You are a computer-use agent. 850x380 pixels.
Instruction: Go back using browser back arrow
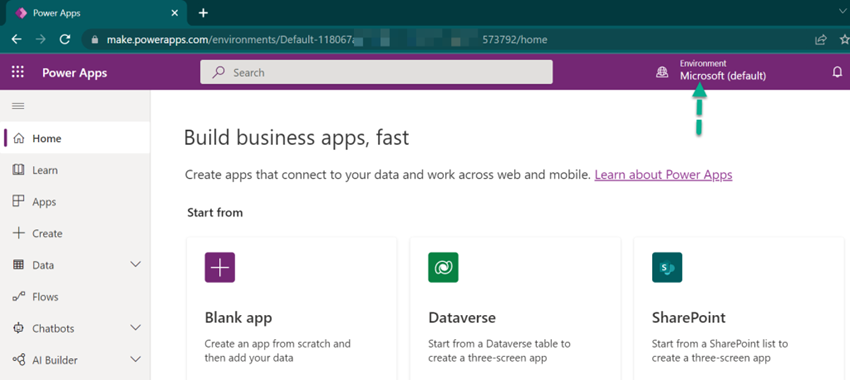tap(16, 40)
